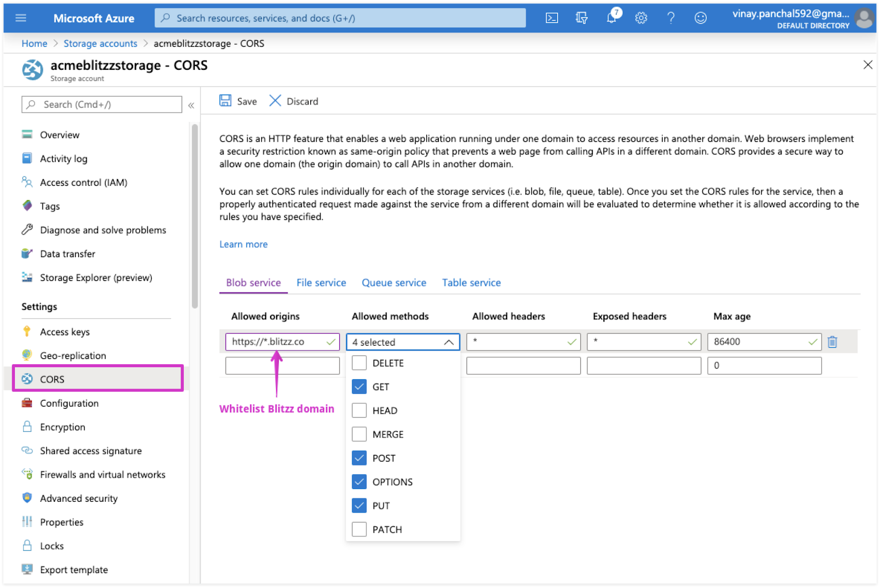This screenshot has width=880, height=588.
Task: Click the Allowed headers field with asterisk
Action: [524, 342]
